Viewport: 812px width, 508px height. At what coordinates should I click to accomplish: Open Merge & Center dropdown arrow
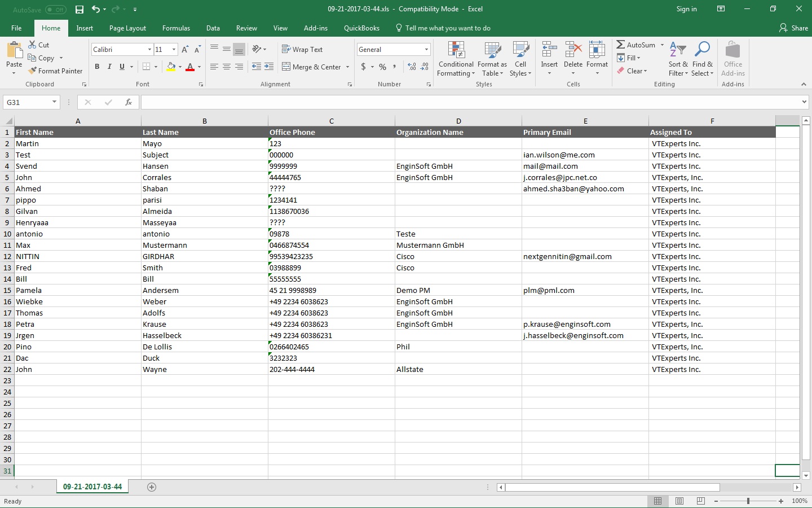[347, 67]
